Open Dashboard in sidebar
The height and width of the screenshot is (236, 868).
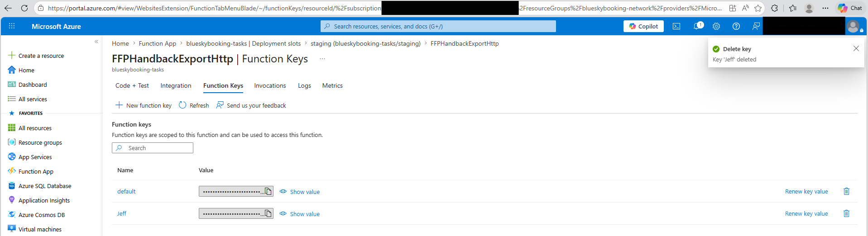tap(28, 85)
